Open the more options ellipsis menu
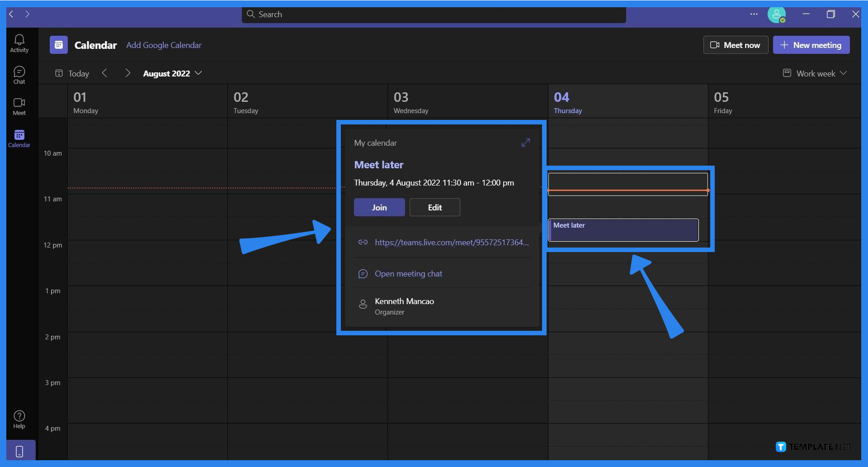The width and height of the screenshot is (868, 467). pyautogui.click(x=754, y=14)
